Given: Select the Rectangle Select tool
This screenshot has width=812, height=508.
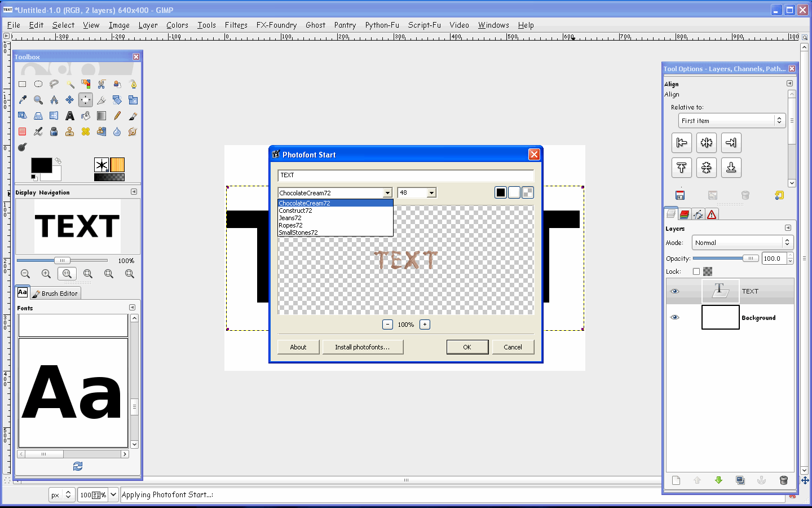Looking at the screenshot, I should coord(23,84).
